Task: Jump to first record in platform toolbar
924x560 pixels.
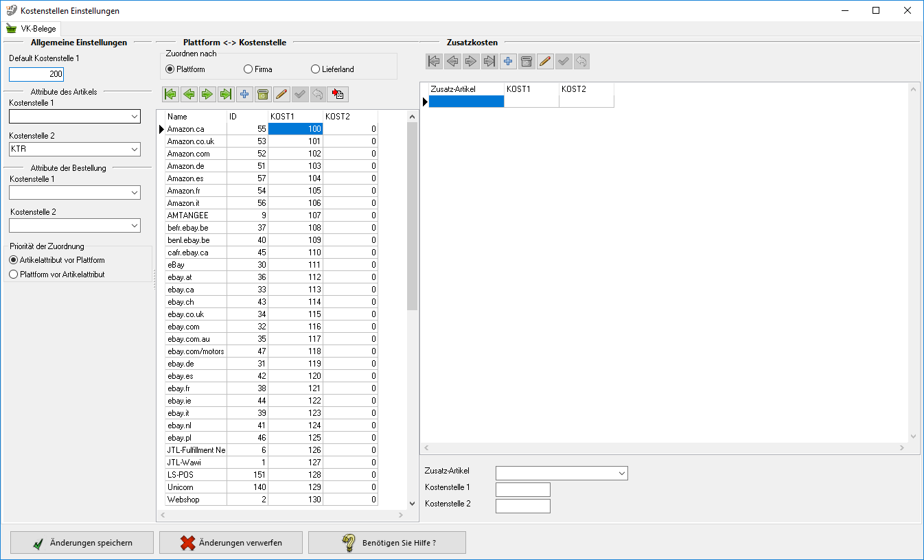Action: click(170, 94)
